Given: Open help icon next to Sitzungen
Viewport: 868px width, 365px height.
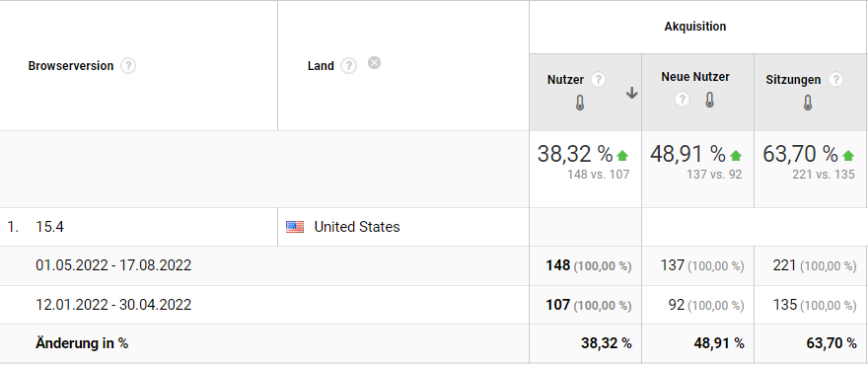Looking at the screenshot, I should point(835,80).
